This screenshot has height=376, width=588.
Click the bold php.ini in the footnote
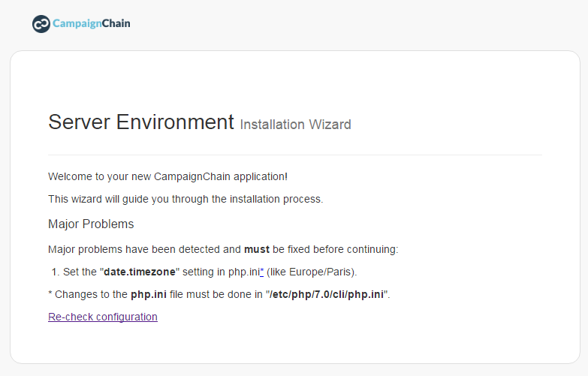point(149,294)
